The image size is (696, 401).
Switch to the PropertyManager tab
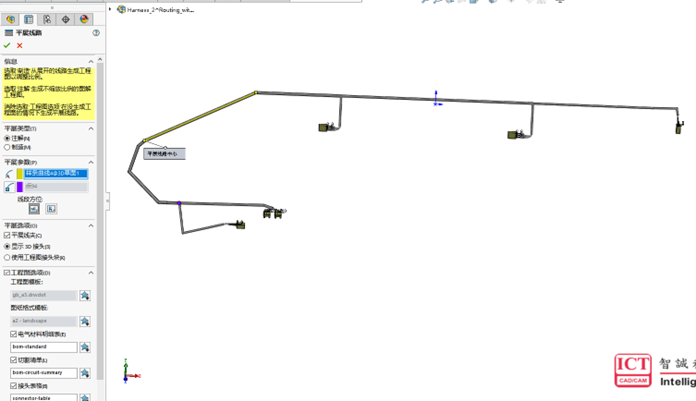click(x=29, y=19)
